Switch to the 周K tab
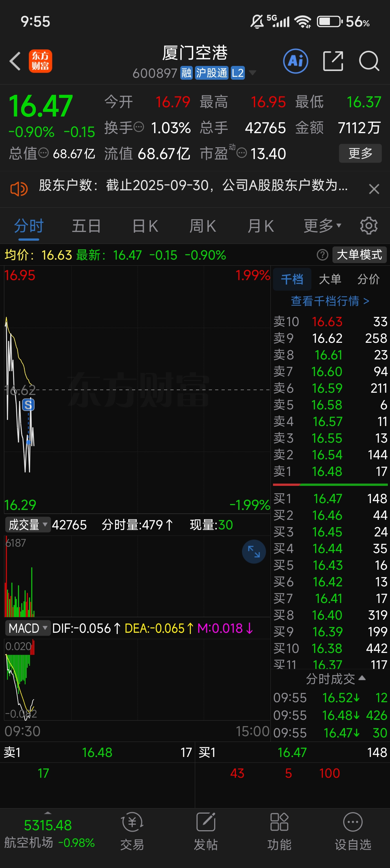The height and width of the screenshot is (868, 390). (203, 226)
